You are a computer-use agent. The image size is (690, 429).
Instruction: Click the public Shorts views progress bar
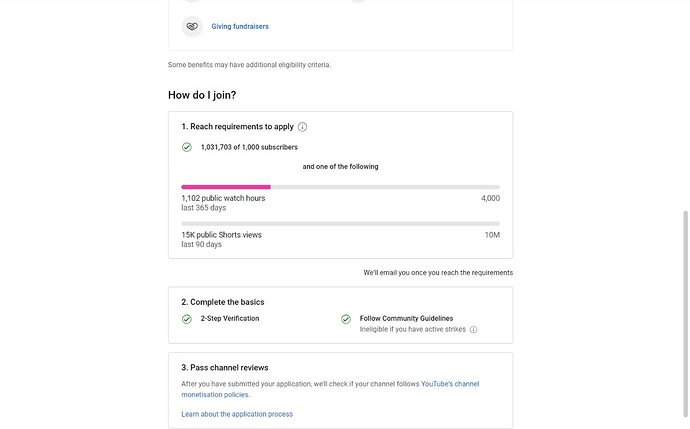point(341,224)
